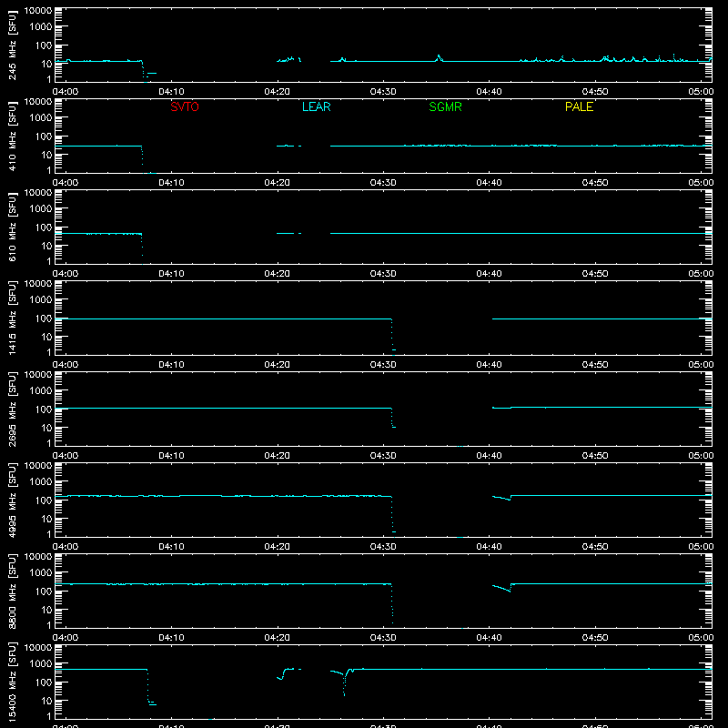Click 04:20 time label under 410 MHz plot

coord(278,183)
